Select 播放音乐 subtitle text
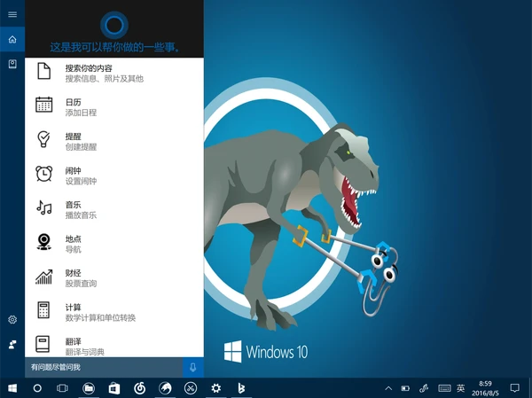532x398 pixels. (x=81, y=215)
